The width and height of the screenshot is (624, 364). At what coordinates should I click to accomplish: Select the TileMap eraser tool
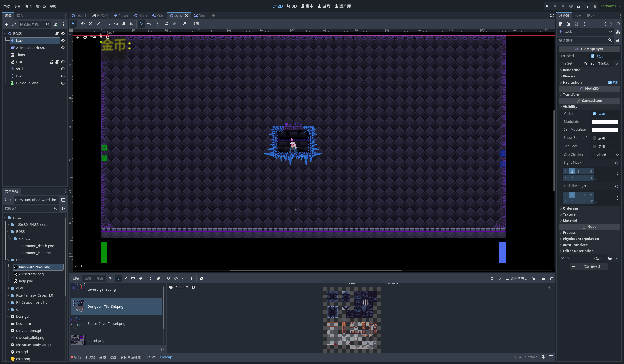158,278
